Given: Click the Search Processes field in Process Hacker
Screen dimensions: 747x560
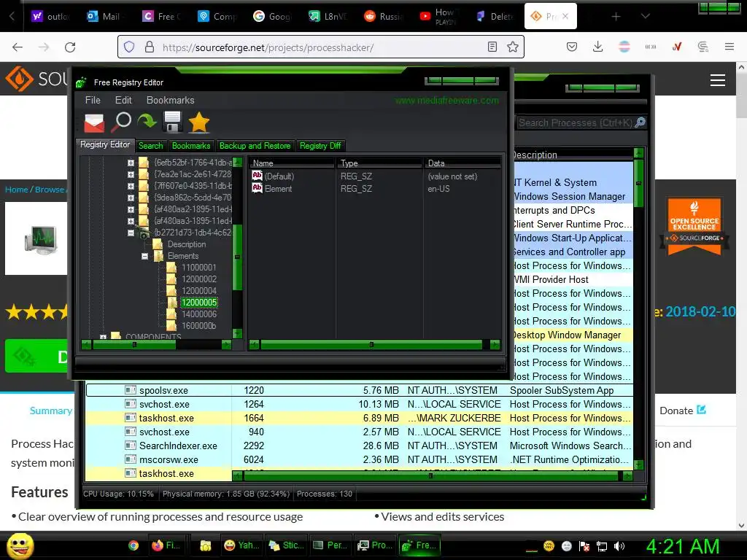Looking at the screenshot, I should (x=576, y=122).
